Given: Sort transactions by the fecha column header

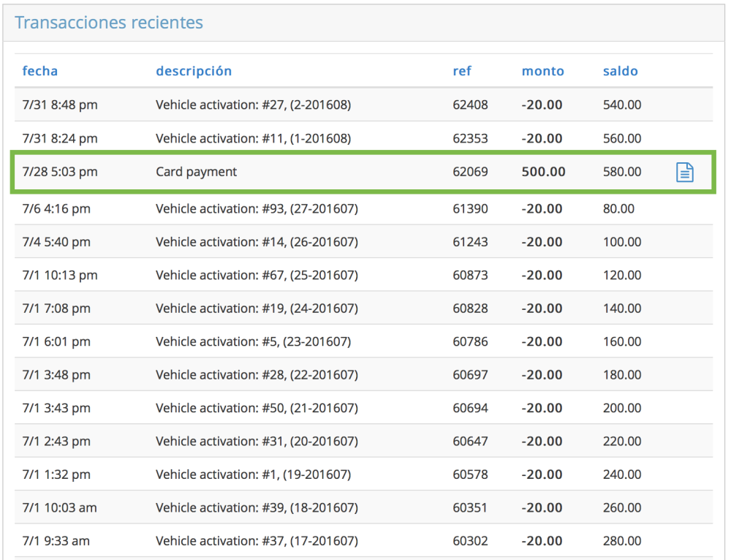Looking at the screenshot, I should (40, 71).
